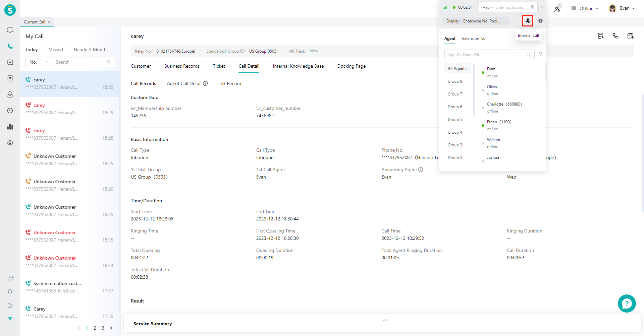Open the settings gear in left sidebar
The width and height of the screenshot is (644, 336).
pos(10,143)
